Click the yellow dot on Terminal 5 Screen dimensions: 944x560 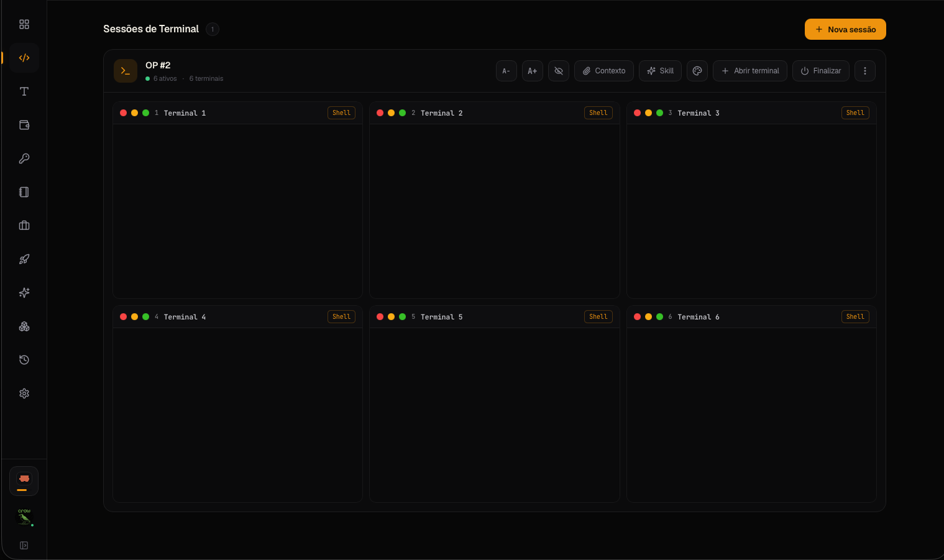point(391,317)
